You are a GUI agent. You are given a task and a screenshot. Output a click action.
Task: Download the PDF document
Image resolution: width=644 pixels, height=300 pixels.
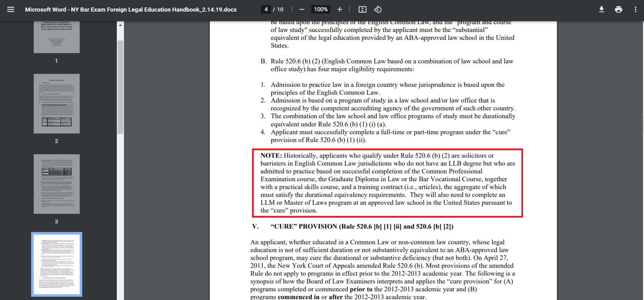pos(601,10)
